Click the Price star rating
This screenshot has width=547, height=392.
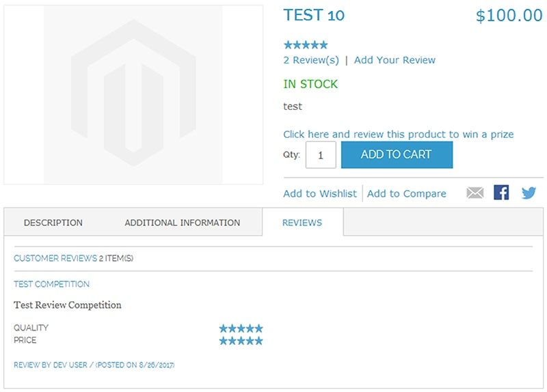pyautogui.click(x=241, y=341)
